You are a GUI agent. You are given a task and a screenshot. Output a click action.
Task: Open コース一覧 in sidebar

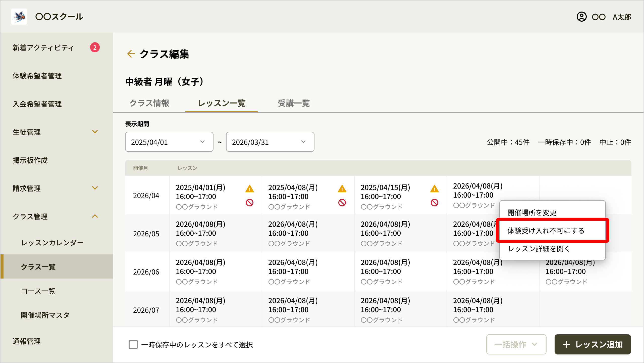pyautogui.click(x=38, y=291)
